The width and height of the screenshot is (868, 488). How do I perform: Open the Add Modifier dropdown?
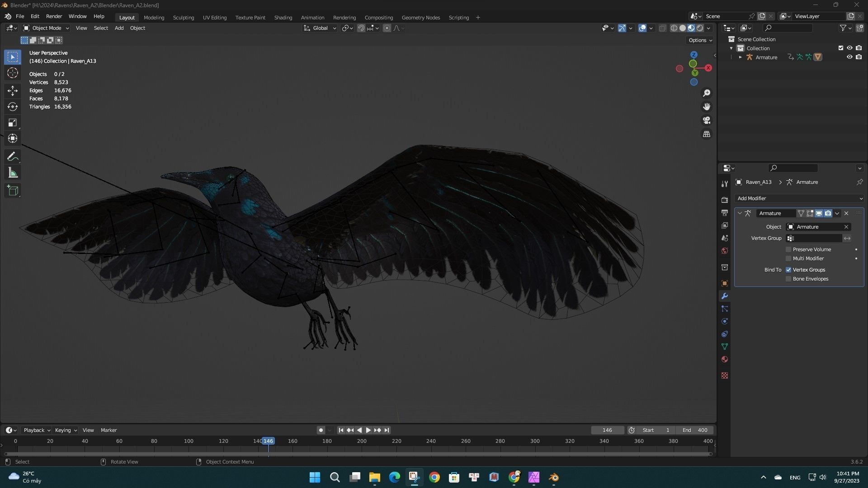[x=799, y=198]
